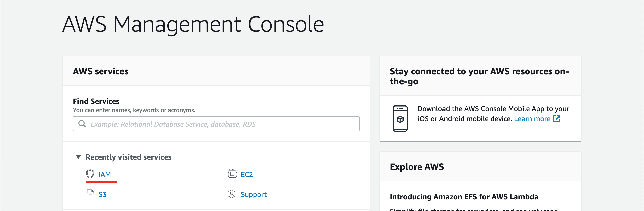This screenshot has height=211, width=644.
Task: Click the 'Explore AWS' panel heading
Action: [417, 167]
